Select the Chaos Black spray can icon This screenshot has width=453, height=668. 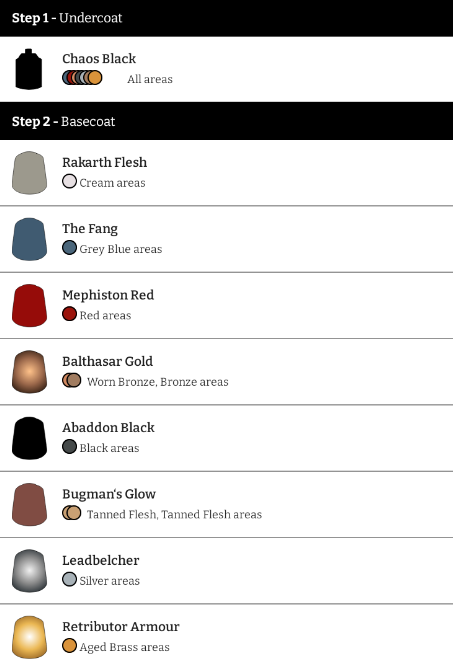pos(29,69)
